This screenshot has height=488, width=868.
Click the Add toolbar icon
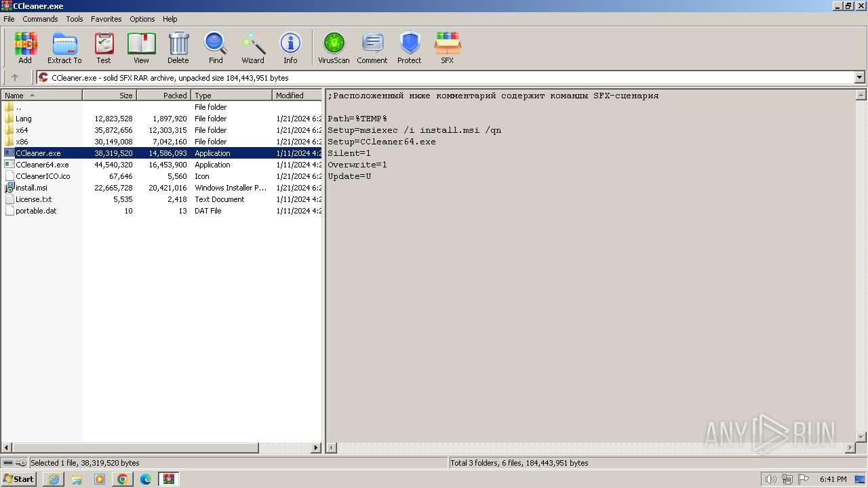pos(25,47)
